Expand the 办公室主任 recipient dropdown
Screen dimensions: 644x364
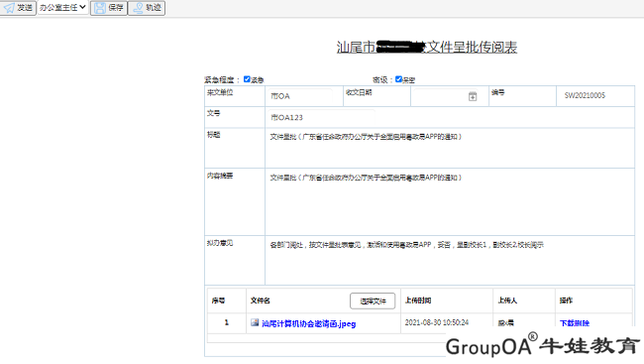[x=62, y=7]
